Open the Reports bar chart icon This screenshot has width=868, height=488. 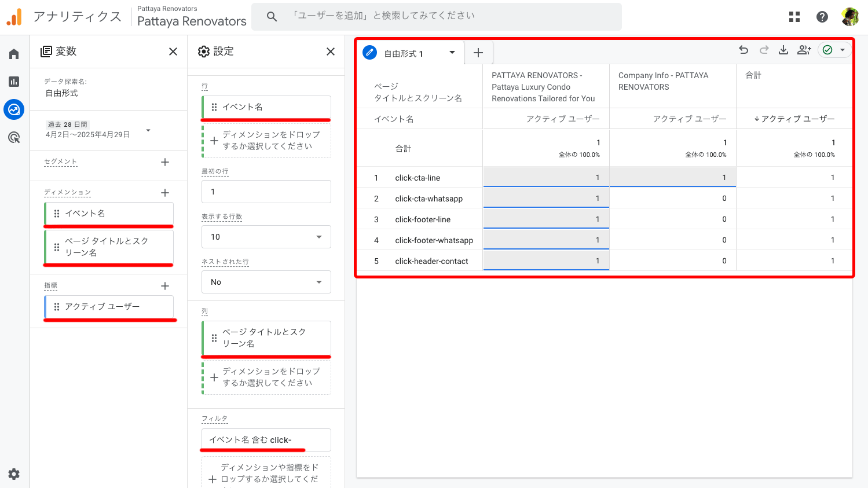coord(14,82)
